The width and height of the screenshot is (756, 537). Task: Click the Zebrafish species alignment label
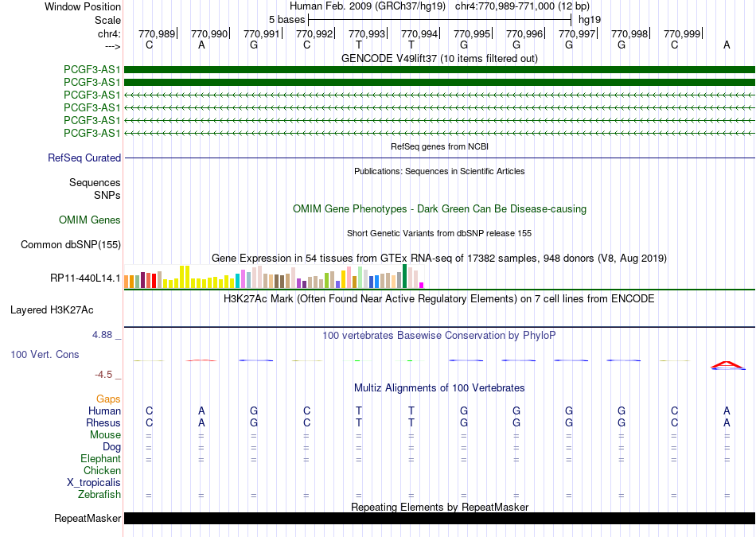99,494
